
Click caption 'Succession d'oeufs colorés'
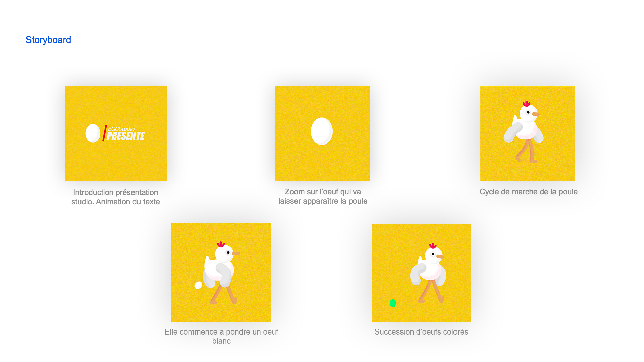point(421,332)
